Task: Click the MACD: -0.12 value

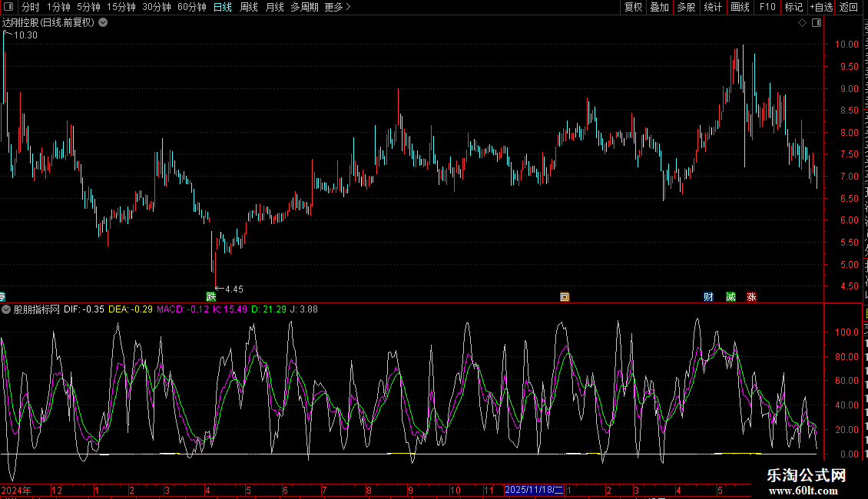Action: point(183,309)
